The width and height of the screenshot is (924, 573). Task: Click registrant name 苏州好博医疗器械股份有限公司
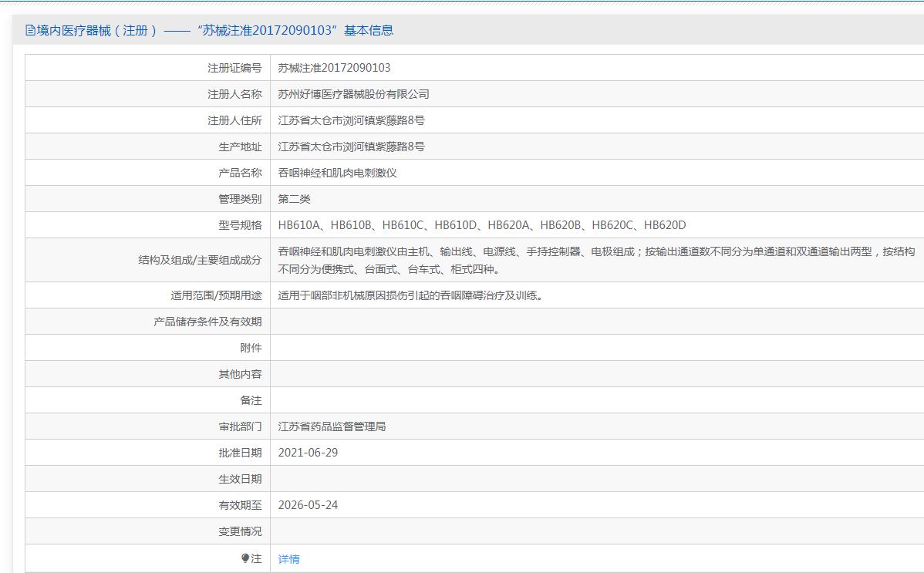pos(353,94)
